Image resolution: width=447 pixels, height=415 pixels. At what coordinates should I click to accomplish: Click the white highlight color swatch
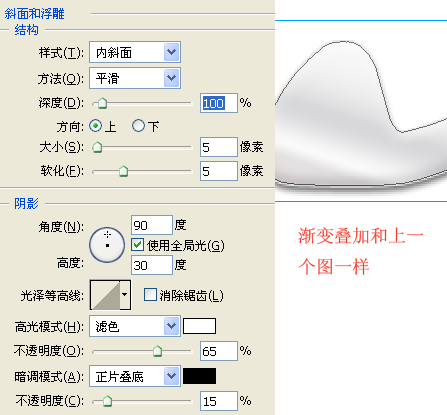pos(199,326)
